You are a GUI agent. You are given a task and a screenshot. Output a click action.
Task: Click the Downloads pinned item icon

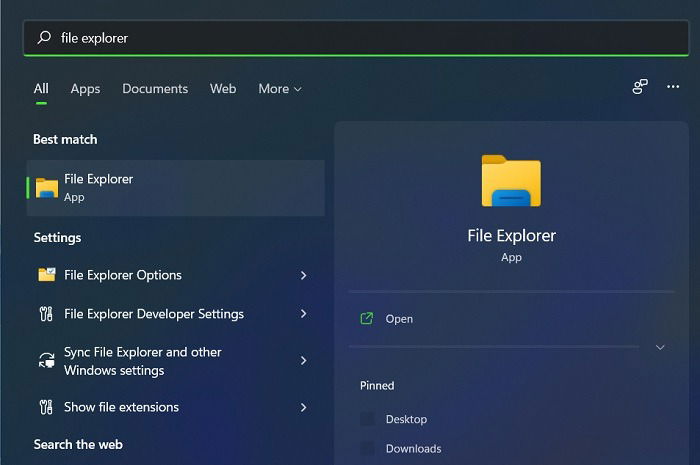point(367,448)
